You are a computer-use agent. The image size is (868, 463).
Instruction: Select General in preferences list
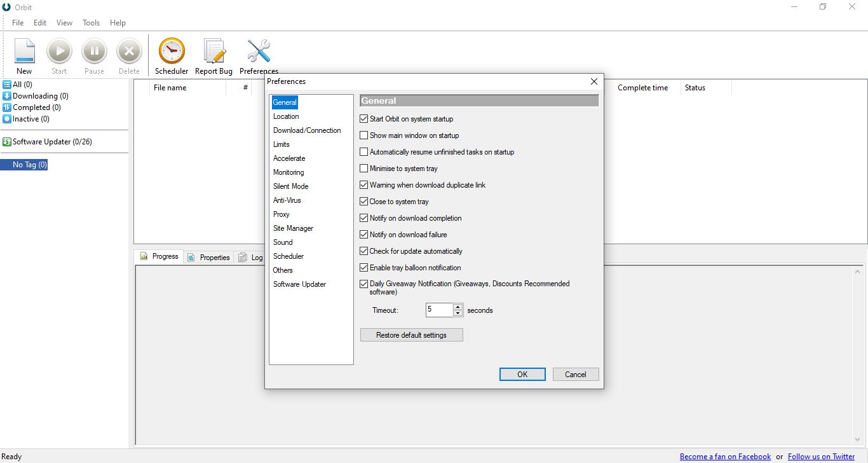coord(285,102)
